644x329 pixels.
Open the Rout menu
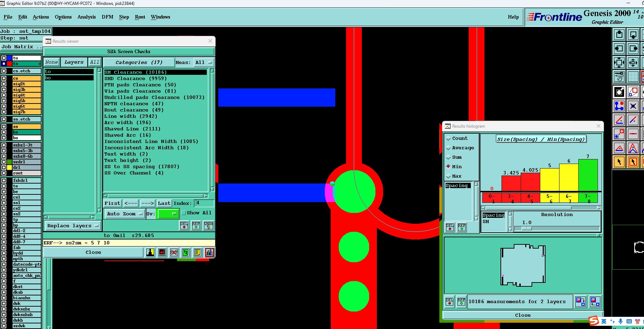pos(140,17)
